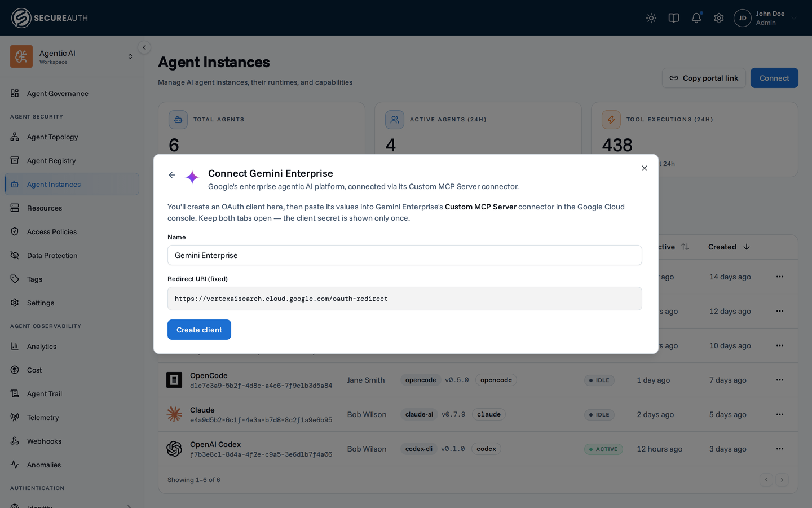812x508 pixels.
Task: Click into the Name input field
Action: [405, 255]
